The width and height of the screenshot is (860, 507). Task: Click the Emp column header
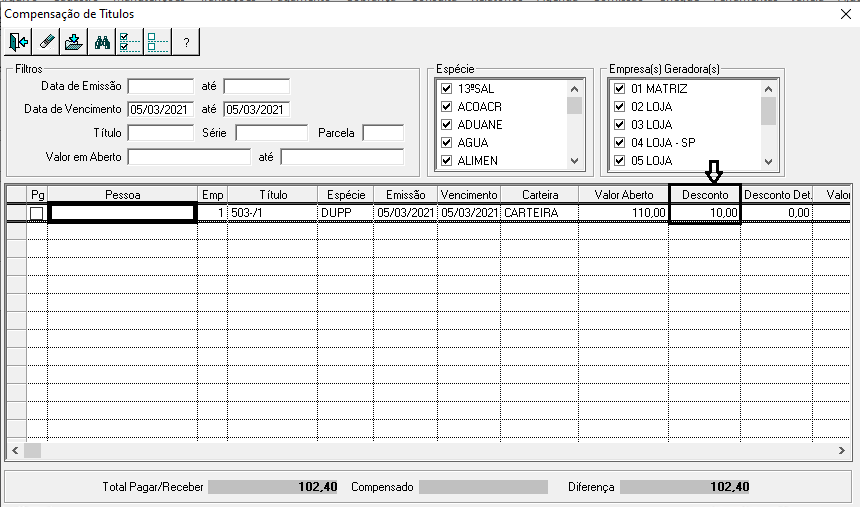click(212, 195)
